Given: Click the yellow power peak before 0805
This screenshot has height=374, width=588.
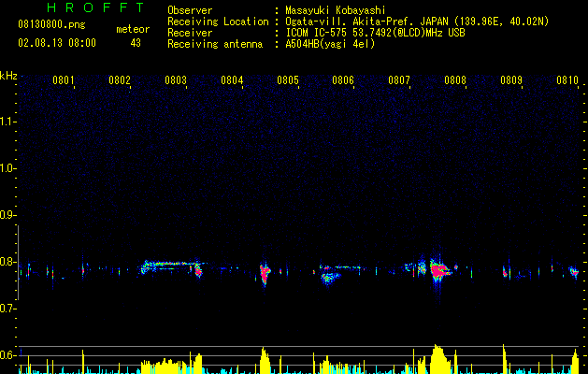Looking at the screenshot, I should (265, 361).
